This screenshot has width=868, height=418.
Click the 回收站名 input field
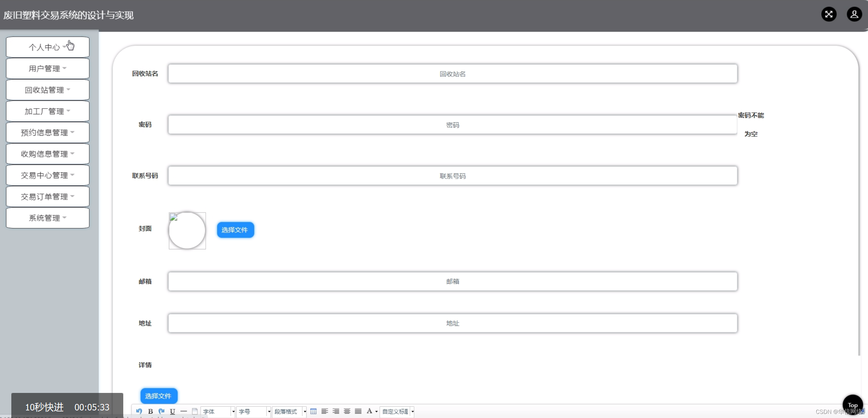(x=452, y=74)
